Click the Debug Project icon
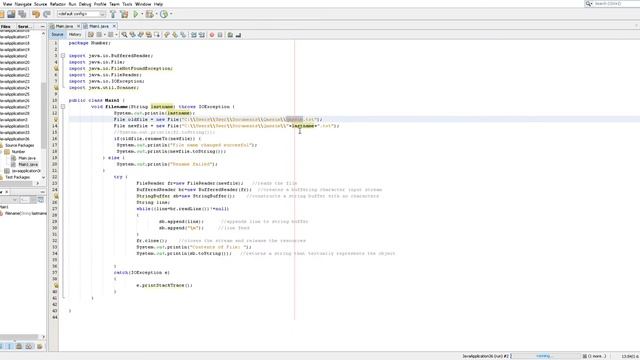This screenshot has width=640, height=360. [149, 14]
